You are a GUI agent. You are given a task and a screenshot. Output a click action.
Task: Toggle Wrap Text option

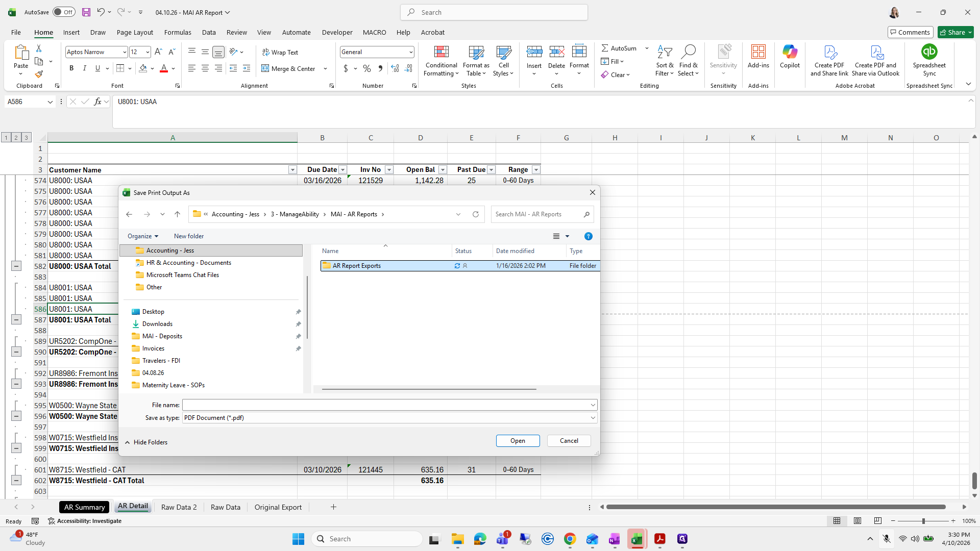280,52
